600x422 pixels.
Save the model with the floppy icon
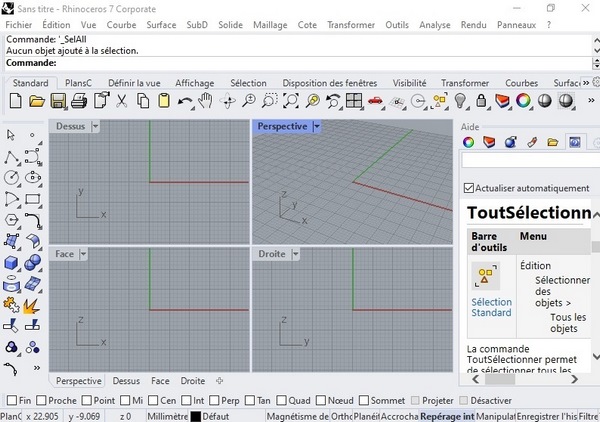pos(58,101)
